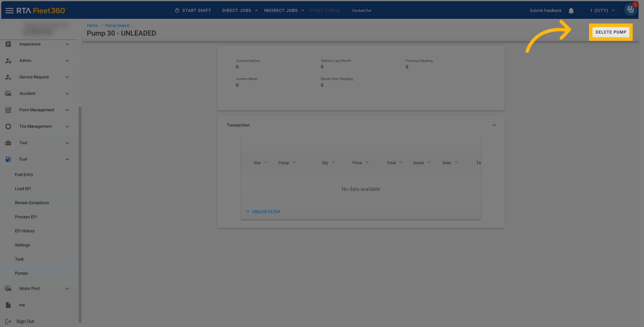
Task: Click the notification bell icon
Action: tap(571, 11)
